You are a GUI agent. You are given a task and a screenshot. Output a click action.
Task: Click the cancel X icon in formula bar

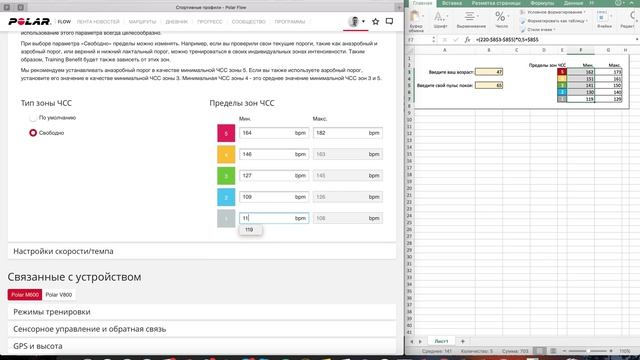pyautogui.click(x=445, y=40)
